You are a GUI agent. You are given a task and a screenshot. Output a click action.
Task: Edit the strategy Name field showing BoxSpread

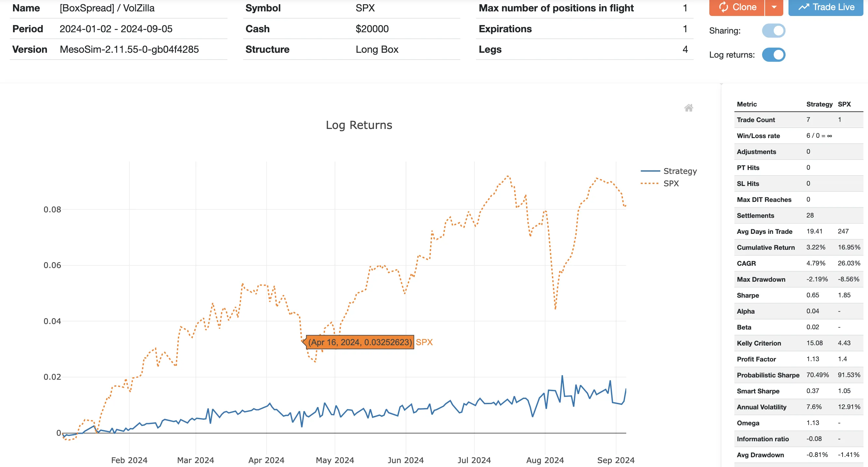[x=107, y=8]
